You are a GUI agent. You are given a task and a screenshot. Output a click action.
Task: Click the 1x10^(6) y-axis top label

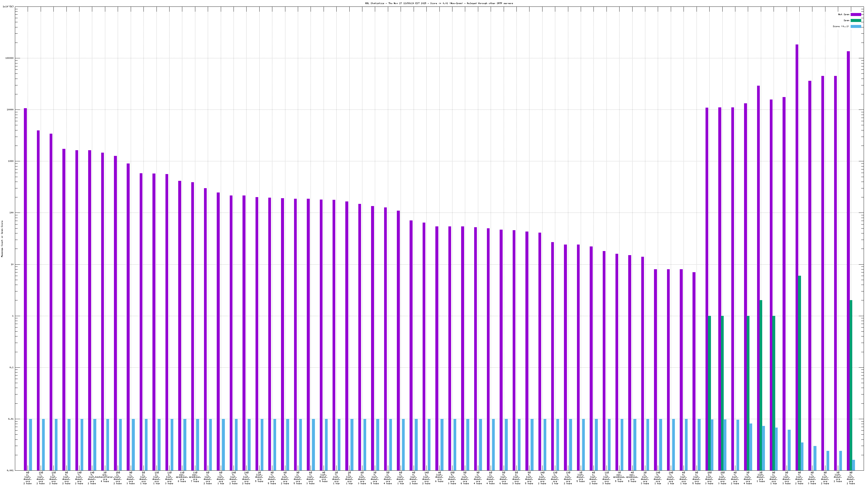[8, 7]
